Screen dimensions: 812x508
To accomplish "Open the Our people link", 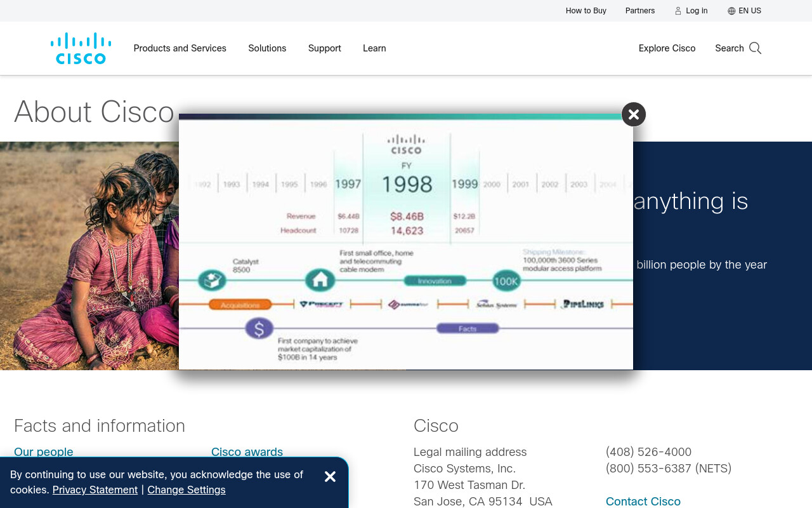I will (x=44, y=452).
